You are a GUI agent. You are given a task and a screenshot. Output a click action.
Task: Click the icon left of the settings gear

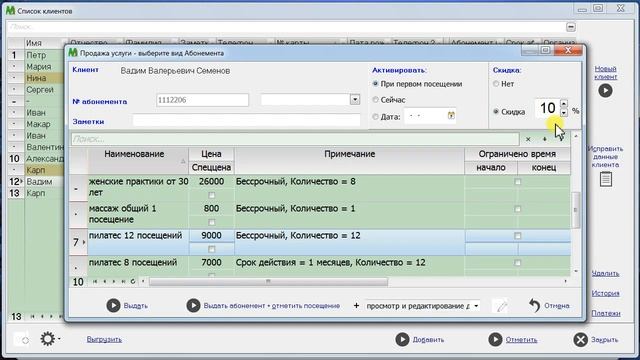click(21, 339)
